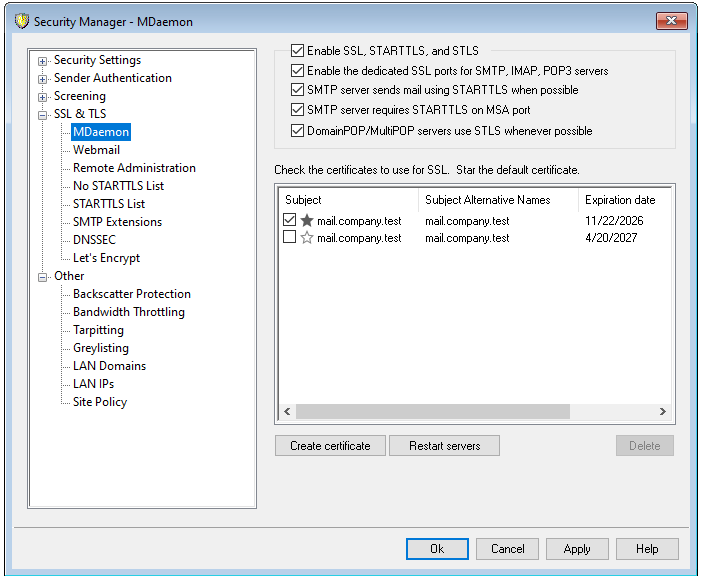Viewport: 701px width, 576px height.
Task: Expand the Sender Authentication node
Action: [43, 79]
